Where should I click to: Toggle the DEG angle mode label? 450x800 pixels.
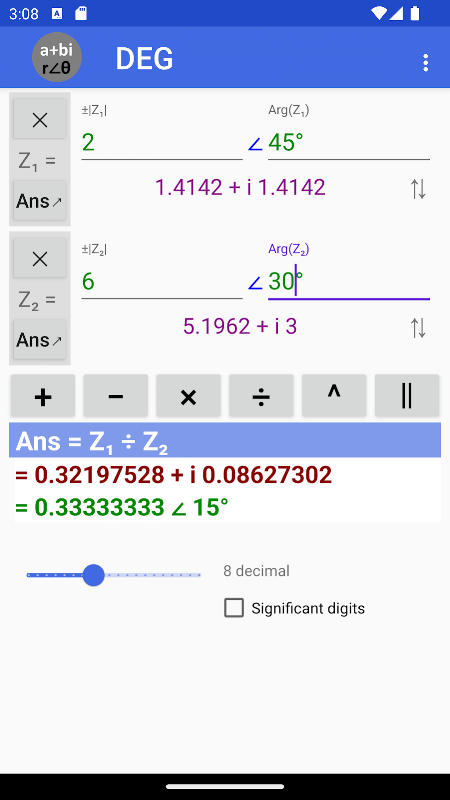tap(144, 58)
